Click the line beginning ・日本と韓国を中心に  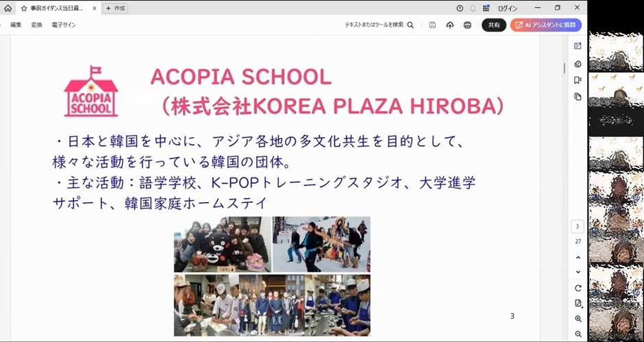click(260, 143)
